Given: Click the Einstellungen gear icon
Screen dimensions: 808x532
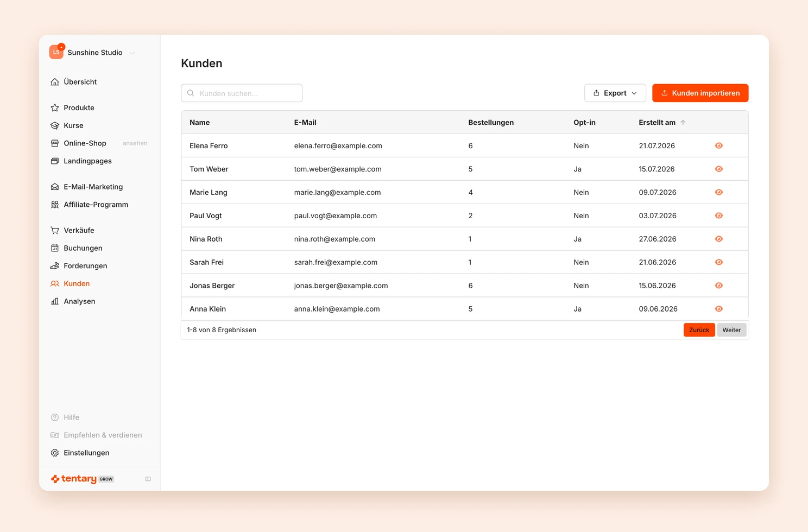Looking at the screenshot, I should (x=55, y=453).
